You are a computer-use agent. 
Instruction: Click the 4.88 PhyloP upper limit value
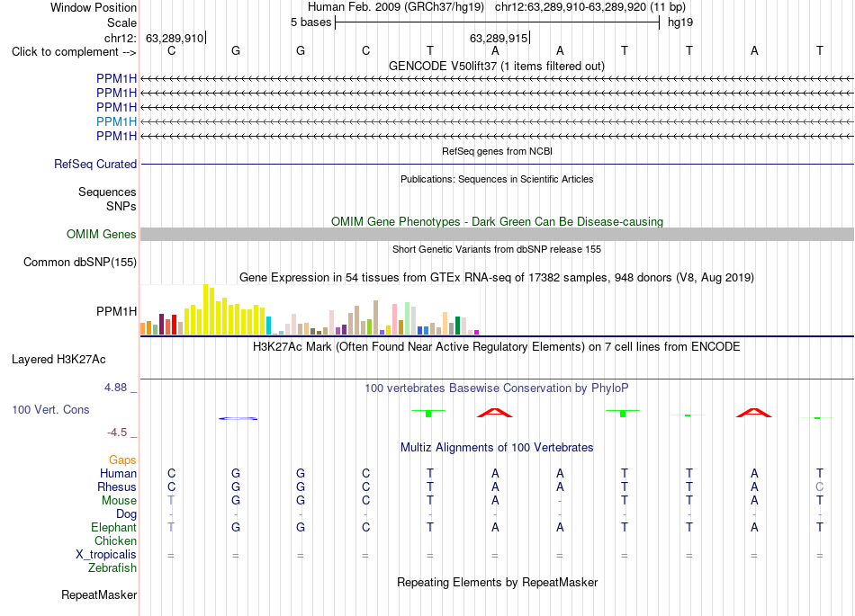pos(115,388)
